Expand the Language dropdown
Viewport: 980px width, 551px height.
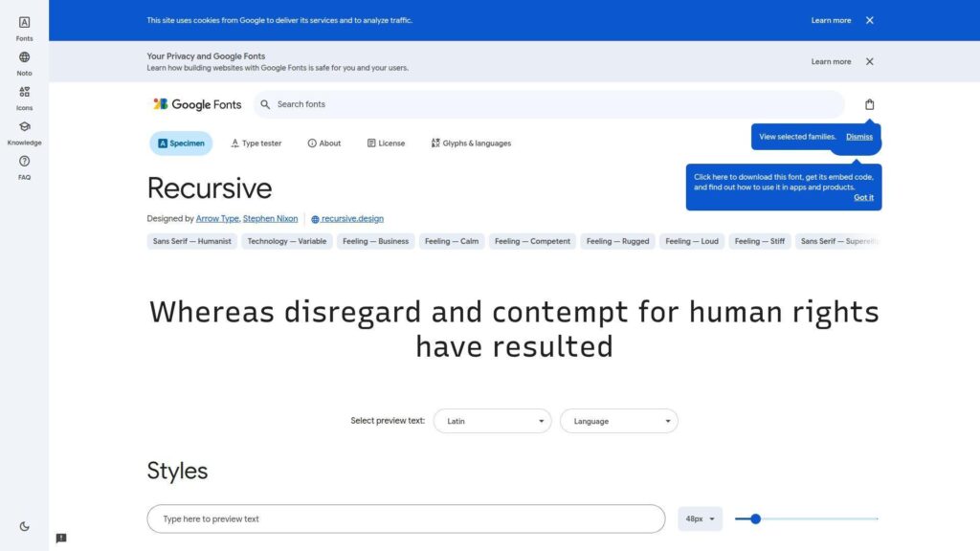click(x=618, y=421)
